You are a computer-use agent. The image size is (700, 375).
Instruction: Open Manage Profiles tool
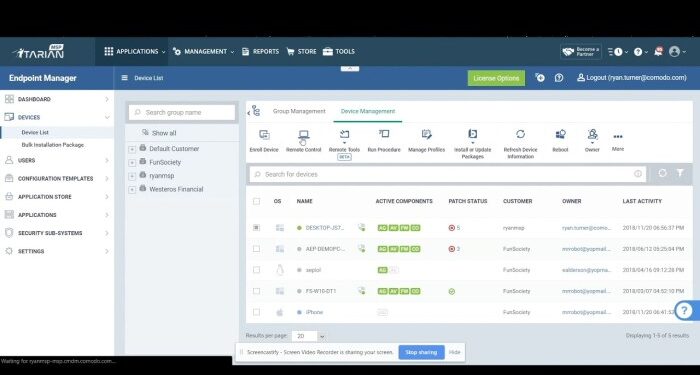(426, 141)
